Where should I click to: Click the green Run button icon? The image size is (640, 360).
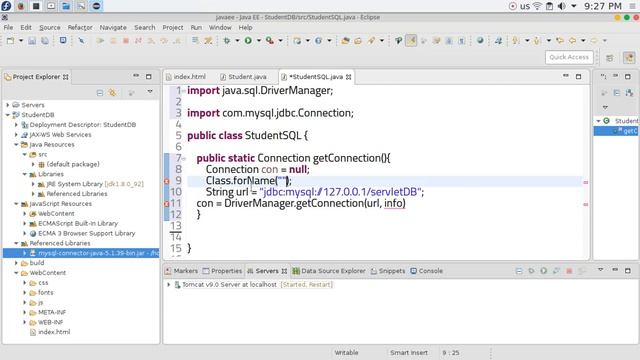(x=248, y=40)
